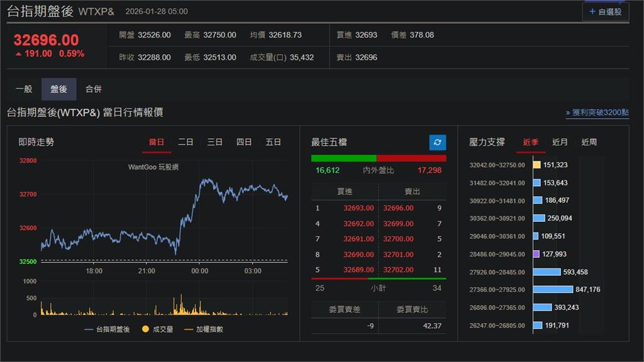Click best bid price 32693.00 row
Screen dimensions: 644x362
pos(358,208)
